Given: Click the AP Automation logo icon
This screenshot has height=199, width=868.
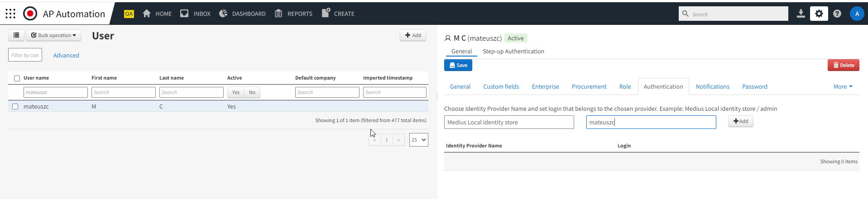Looking at the screenshot, I should tap(30, 14).
